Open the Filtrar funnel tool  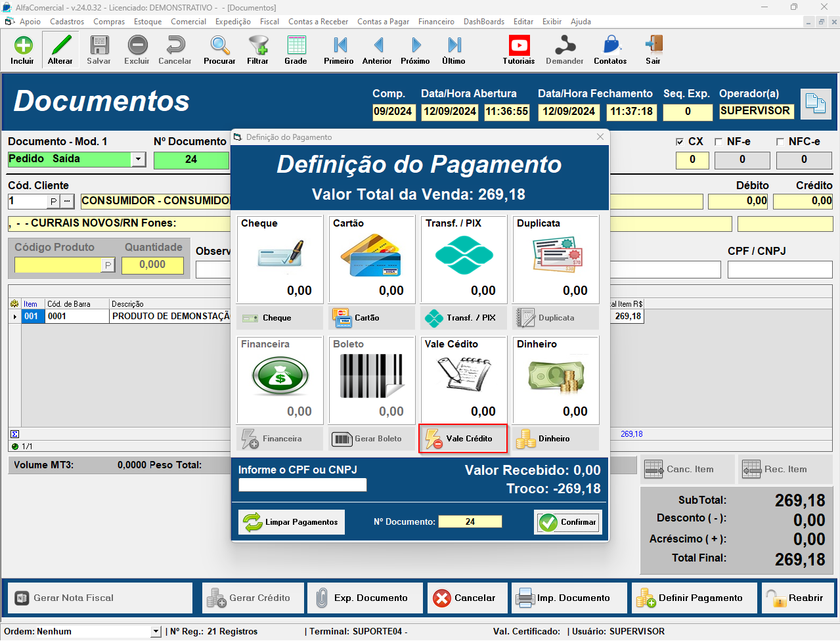(x=257, y=46)
